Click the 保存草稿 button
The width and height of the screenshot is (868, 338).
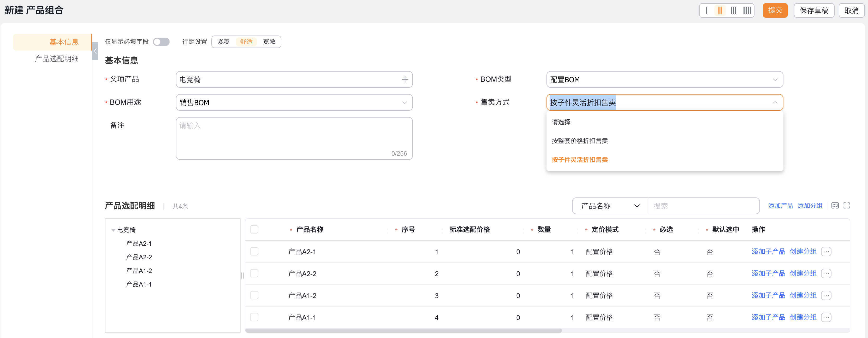[x=813, y=10]
